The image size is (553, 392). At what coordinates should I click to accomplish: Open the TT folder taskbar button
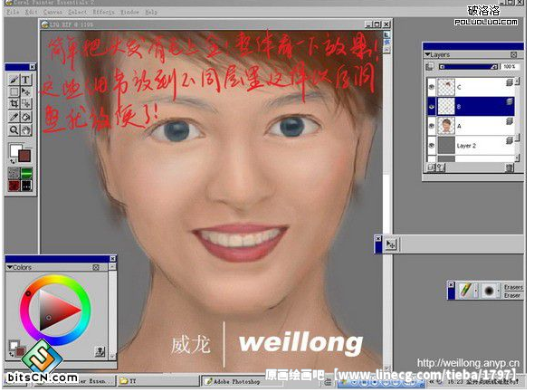pyautogui.click(x=157, y=381)
